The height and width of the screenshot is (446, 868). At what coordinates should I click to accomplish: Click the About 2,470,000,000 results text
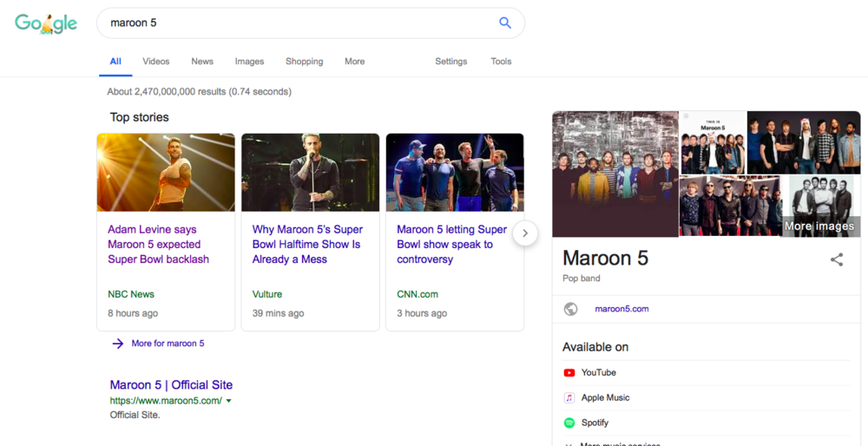pyautogui.click(x=200, y=91)
